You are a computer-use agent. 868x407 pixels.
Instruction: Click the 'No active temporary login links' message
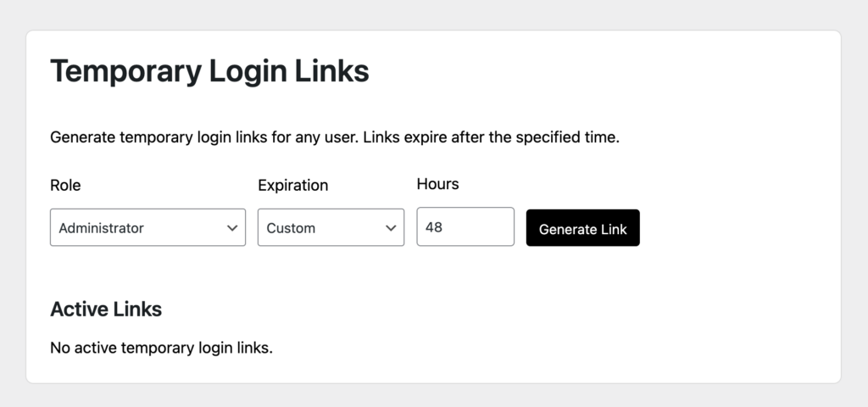coord(161,348)
